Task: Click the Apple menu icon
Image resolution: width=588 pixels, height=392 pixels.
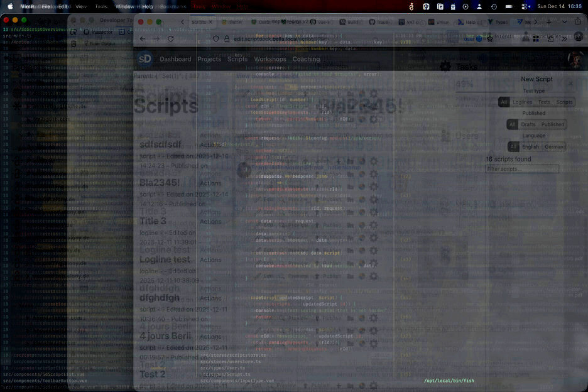Action: (x=10, y=6)
